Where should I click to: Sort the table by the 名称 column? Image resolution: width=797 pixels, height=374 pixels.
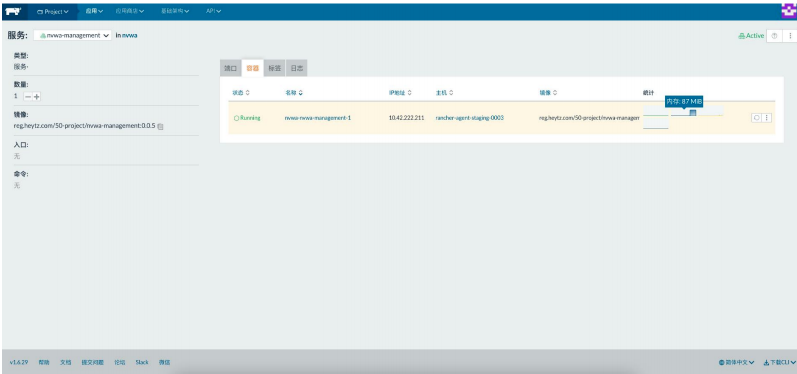click(x=294, y=93)
